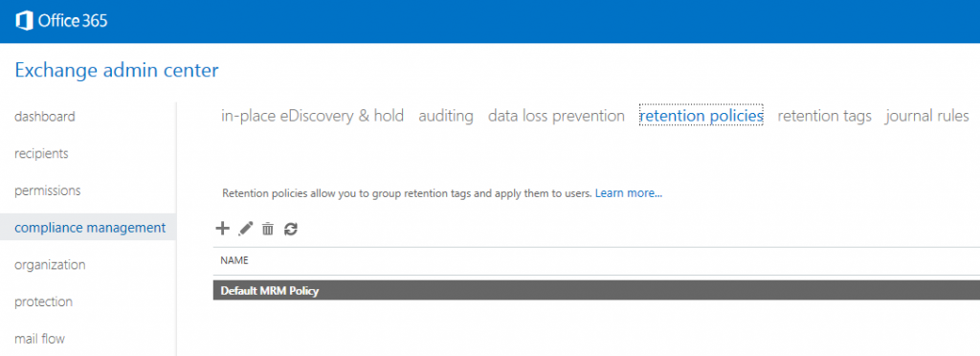Click the add new retention policy plus icon

(x=222, y=229)
